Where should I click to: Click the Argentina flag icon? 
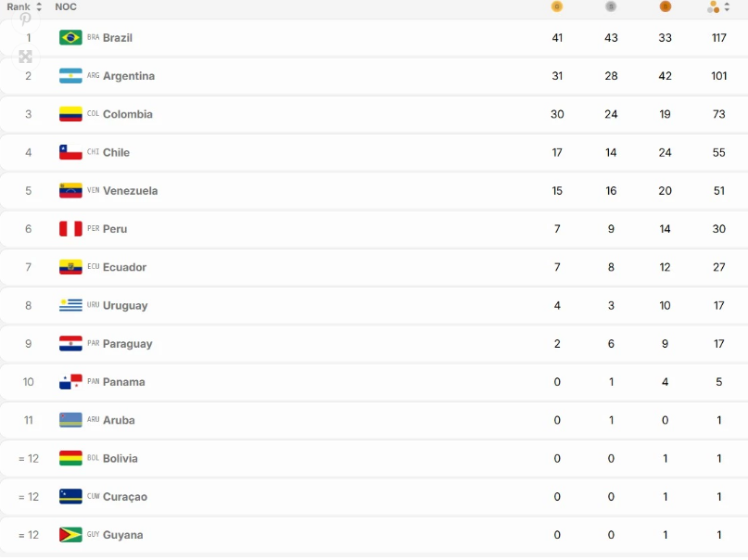pos(70,75)
